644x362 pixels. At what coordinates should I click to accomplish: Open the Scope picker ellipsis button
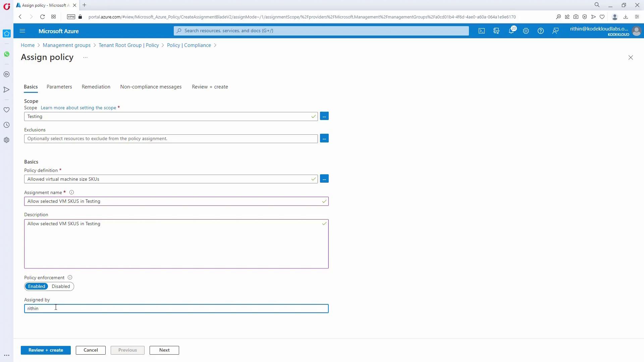click(x=324, y=116)
